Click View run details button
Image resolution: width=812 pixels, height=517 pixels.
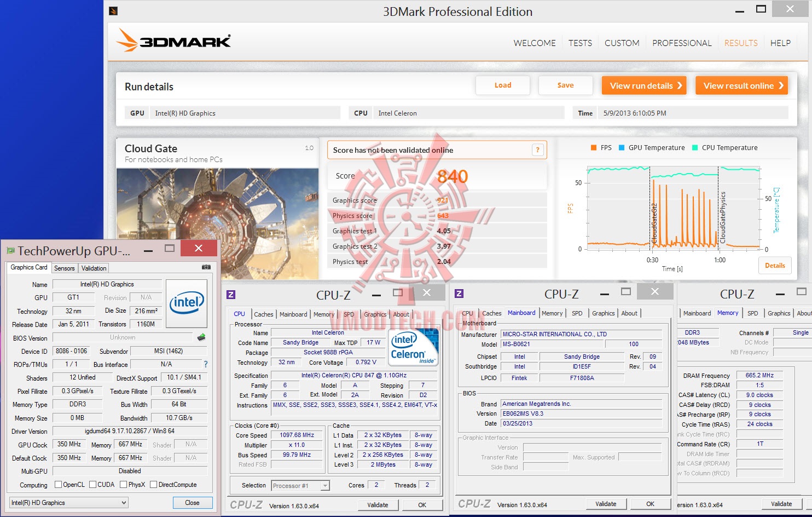pyautogui.click(x=644, y=85)
